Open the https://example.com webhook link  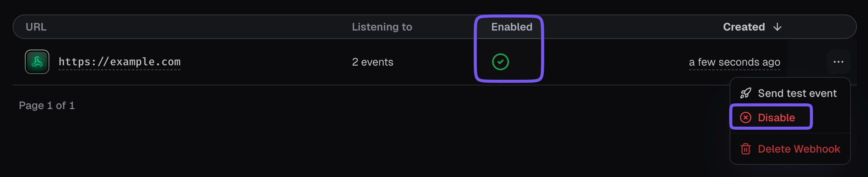tap(119, 62)
